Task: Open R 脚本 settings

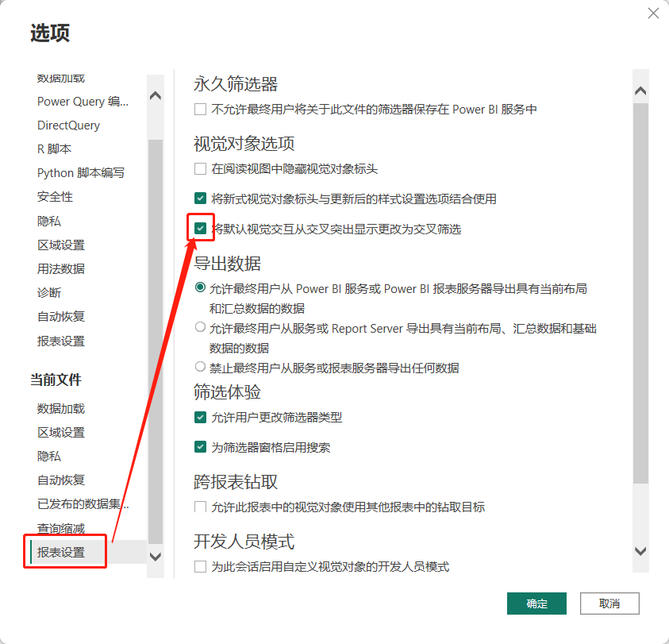Action: (54, 149)
